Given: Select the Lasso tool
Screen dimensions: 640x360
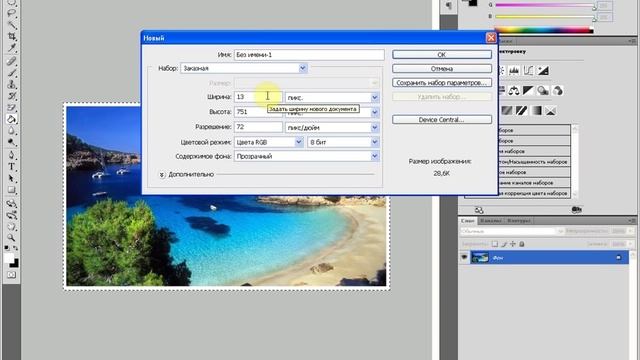Looking at the screenshot, I should (x=11, y=13).
